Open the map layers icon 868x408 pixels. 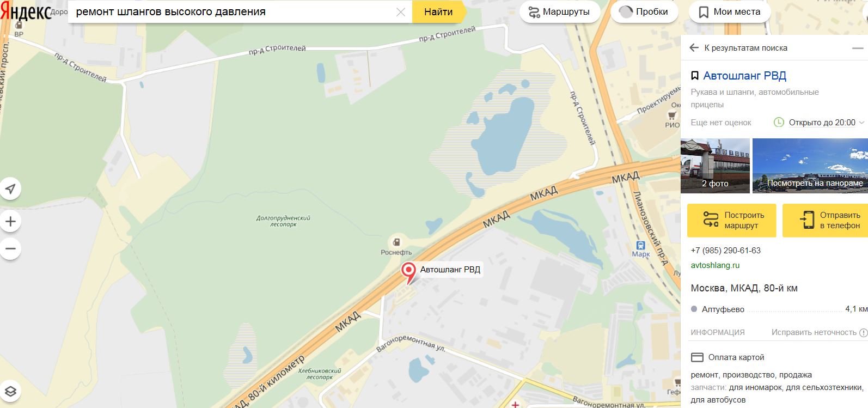(x=10, y=391)
